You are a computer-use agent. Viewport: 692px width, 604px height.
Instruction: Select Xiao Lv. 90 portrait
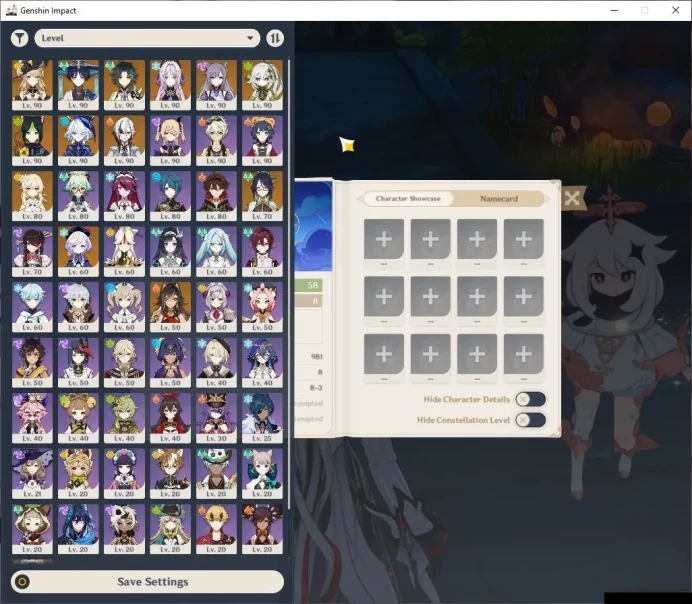point(124,85)
